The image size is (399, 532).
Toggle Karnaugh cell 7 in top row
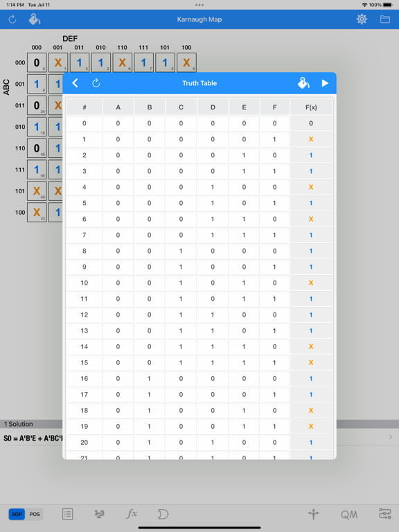pyautogui.click(x=143, y=62)
